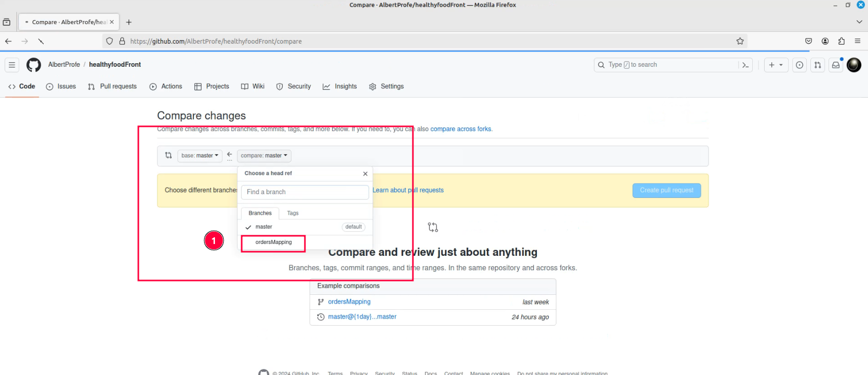The image size is (868, 375).
Task: Open a new browser tab
Action: [x=129, y=22]
